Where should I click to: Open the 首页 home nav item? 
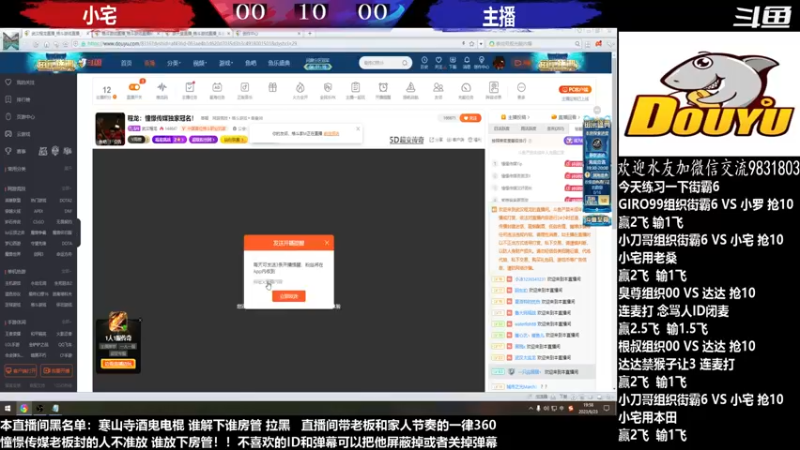[x=126, y=63]
